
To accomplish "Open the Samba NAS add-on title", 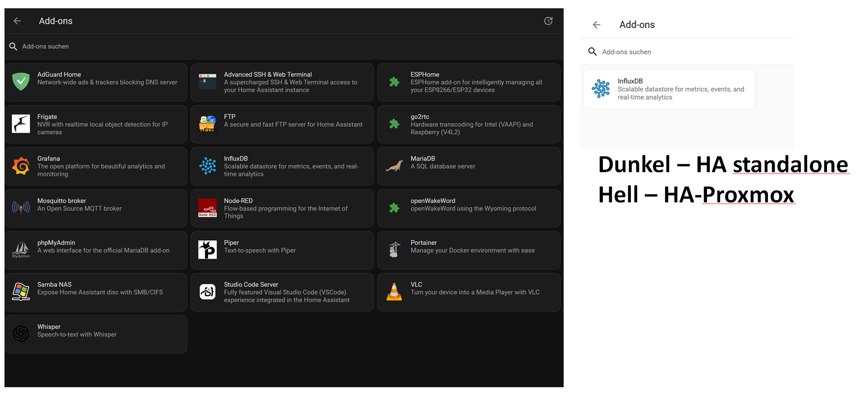I will (x=55, y=284).
